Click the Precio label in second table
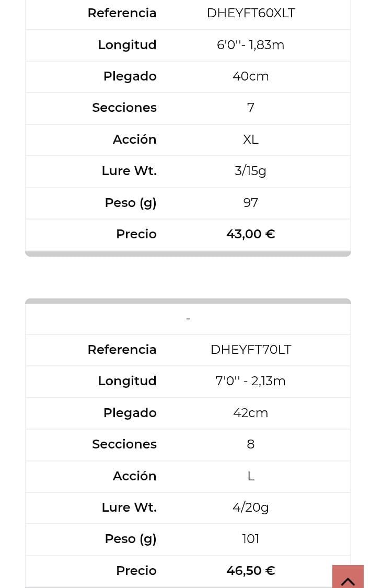The width and height of the screenshot is (371, 588). (136, 571)
